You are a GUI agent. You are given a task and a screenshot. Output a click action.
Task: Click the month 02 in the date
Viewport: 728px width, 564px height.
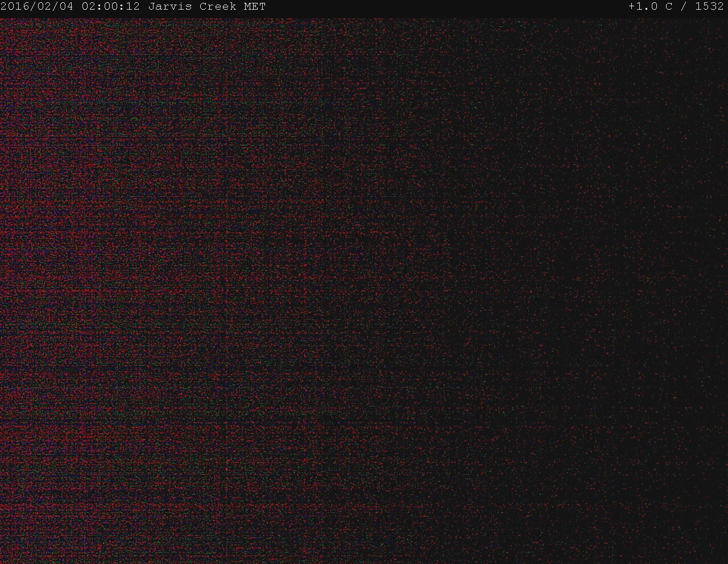[x=44, y=7]
